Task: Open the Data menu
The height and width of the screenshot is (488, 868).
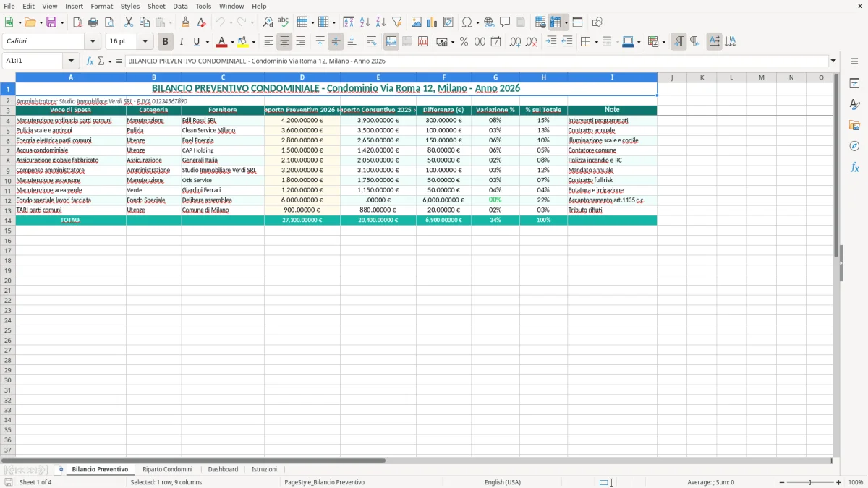Action: pyautogui.click(x=180, y=6)
